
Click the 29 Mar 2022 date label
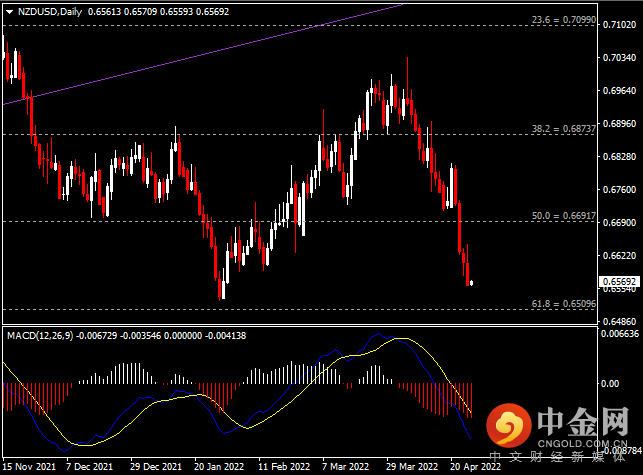pos(412,467)
